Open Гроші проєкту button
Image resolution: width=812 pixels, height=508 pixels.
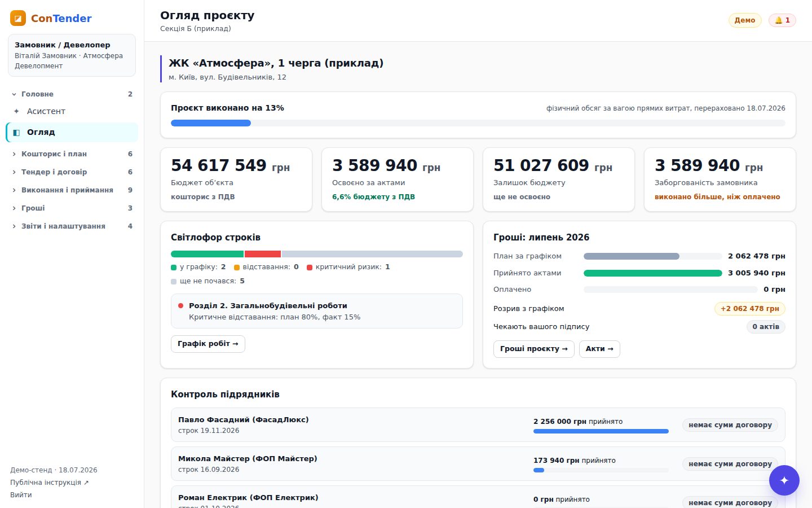click(x=534, y=349)
